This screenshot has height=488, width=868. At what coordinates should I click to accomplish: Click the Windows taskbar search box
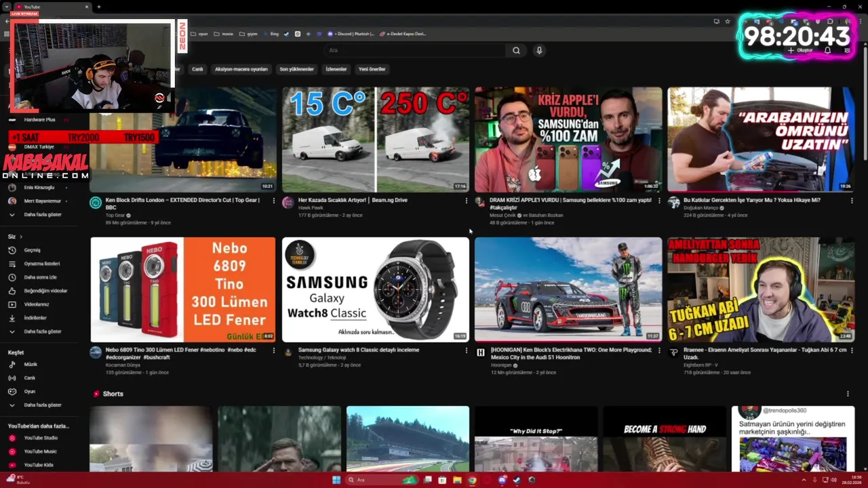tap(382, 480)
